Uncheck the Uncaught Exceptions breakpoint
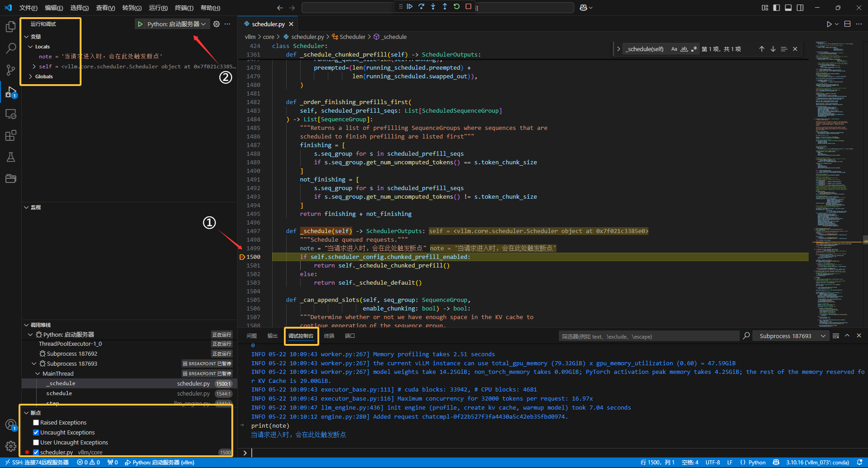The height and width of the screenshot is (468, 868). tap(36, 433)
